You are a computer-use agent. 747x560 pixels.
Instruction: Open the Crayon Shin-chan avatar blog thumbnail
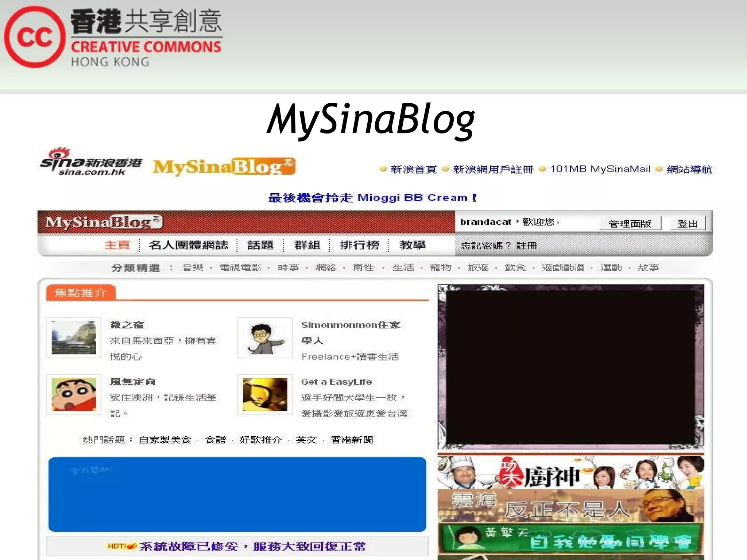click(74, 394)
